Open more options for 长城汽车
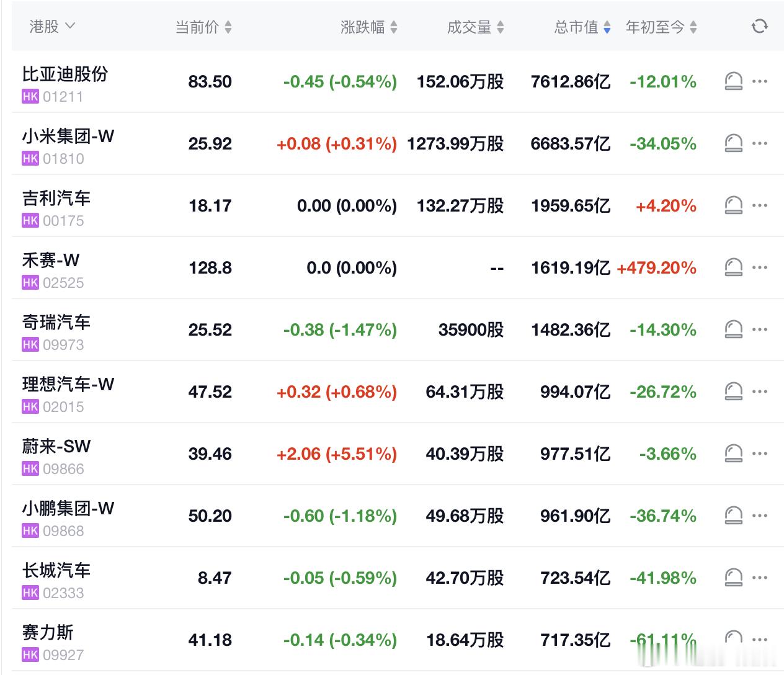784x675 pixels. [760, 578]
